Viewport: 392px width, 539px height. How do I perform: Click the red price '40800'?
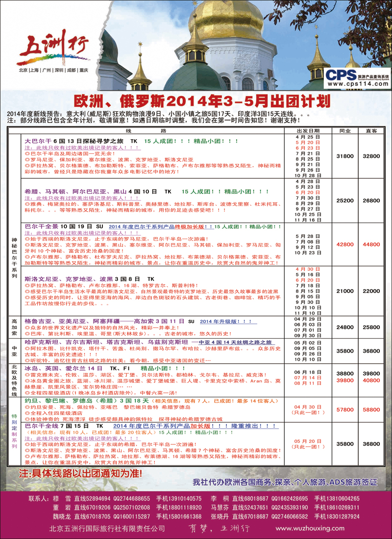pos(371,380)
